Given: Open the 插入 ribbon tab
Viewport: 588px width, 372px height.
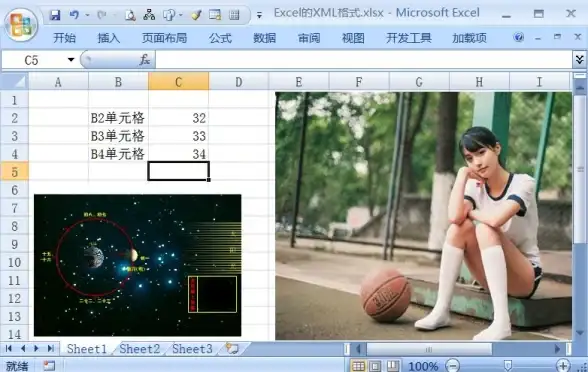Looking at the screenshot, I should (x=109, y=38).
